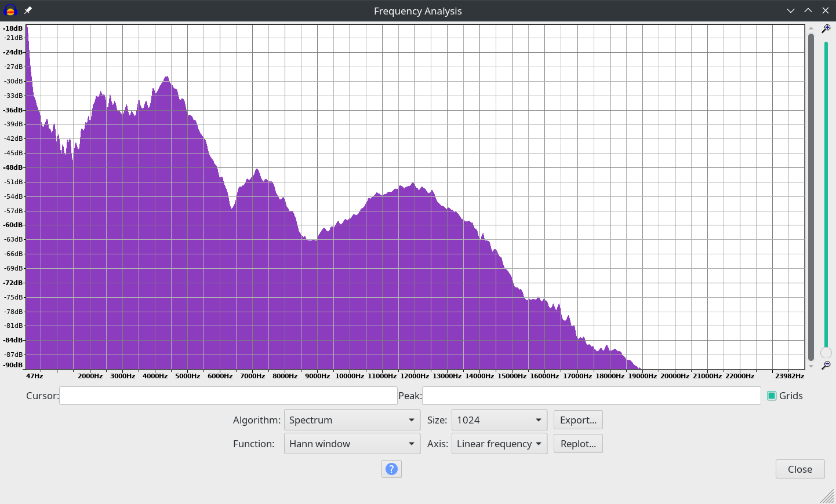
Task: Click inside the Peak readout field
Action: click(x=591, y=396)
